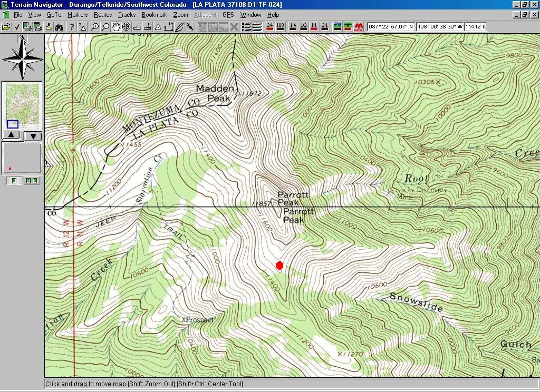Click the 11270 elevation point on map
Screen dimensions: 540x392
pyautogui.click(x=350, y=354)
